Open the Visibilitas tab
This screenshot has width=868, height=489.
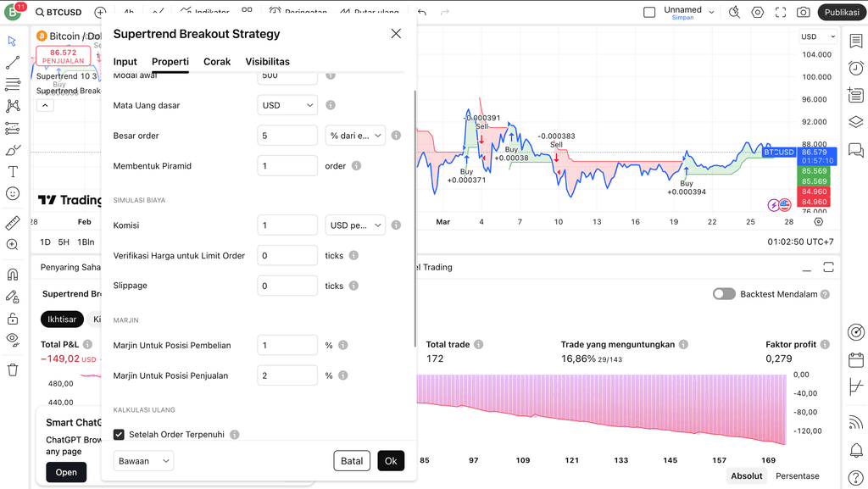267,62
